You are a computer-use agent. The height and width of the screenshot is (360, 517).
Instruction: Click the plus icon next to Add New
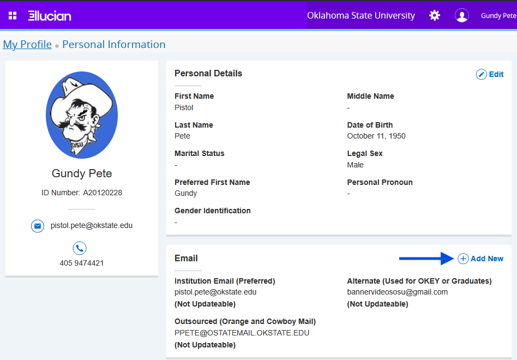(x=463, y=258)
